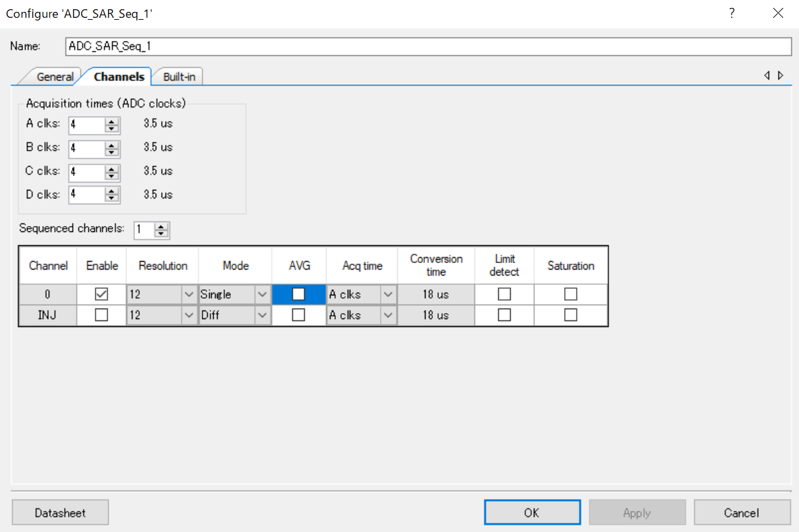Increase Sequenced channels count
799x532 pixels.
tap(162, 226)
